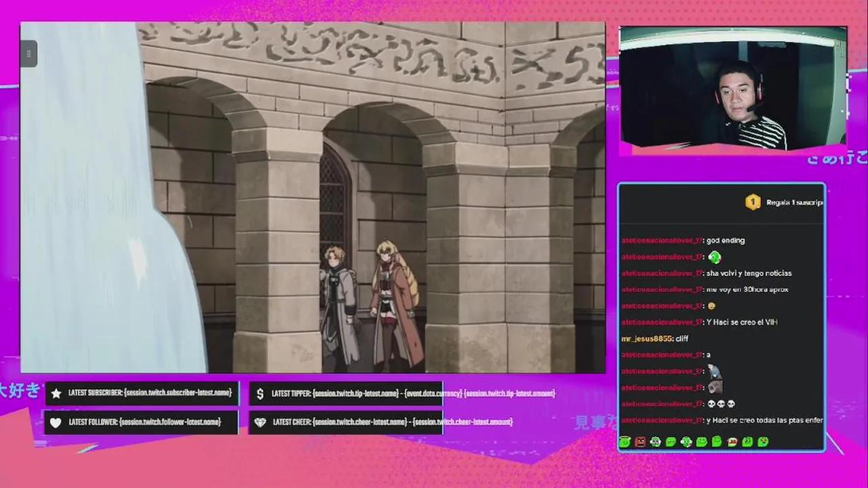Click the star icon beside Latest Subscriber
The image size is (868, 488).
56,393
